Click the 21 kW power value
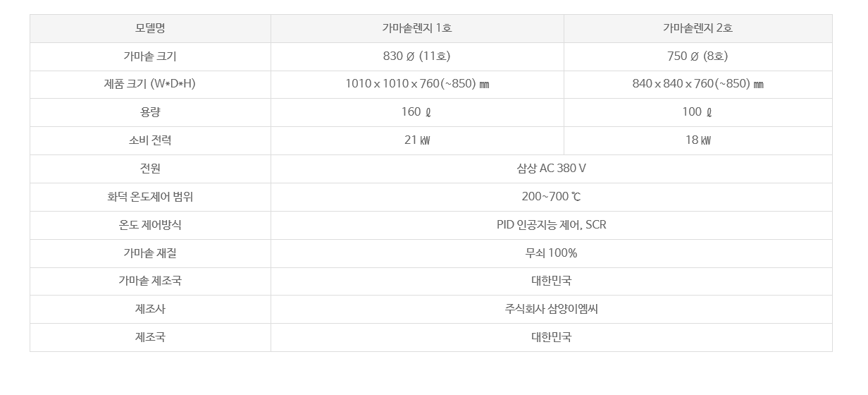Image resolution: width=868 pixels, height=395 pixels. (x=417, y=140)
